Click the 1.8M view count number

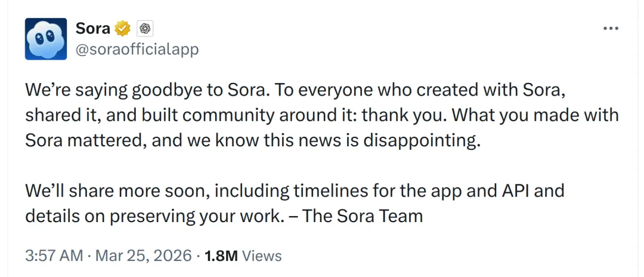pyautogui.click(x=221, y=256)
